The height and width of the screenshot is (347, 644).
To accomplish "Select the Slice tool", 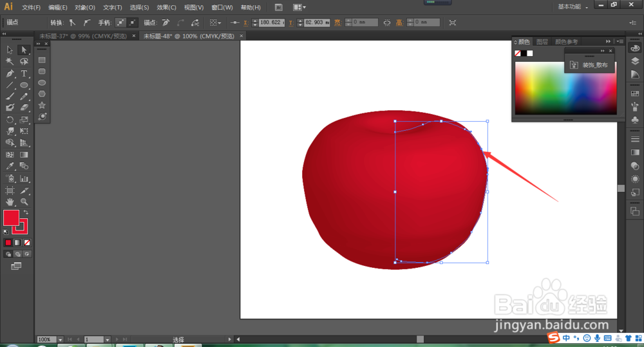I will [24, 191].
